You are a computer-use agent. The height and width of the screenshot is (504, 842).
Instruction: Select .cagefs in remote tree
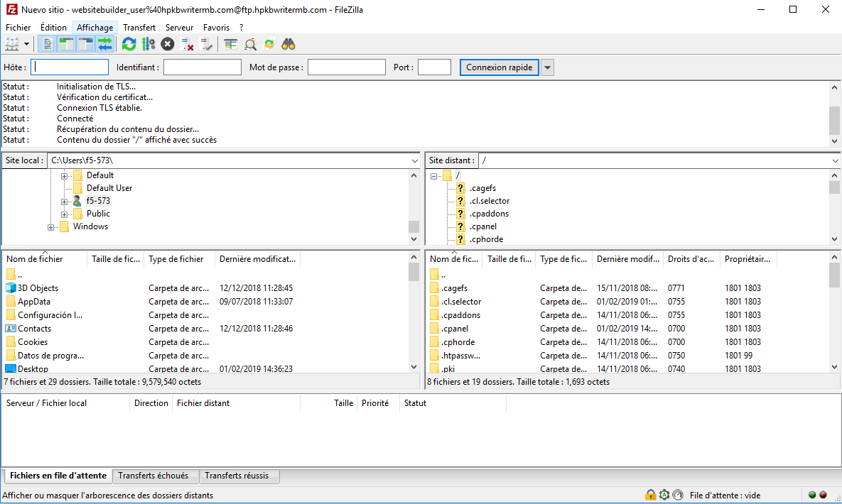pos(482,188)
